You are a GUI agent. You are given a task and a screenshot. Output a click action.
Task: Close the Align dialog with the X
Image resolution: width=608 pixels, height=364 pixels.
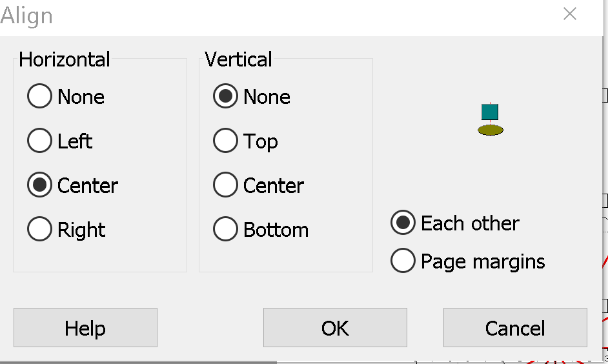(x=569, y=14)
